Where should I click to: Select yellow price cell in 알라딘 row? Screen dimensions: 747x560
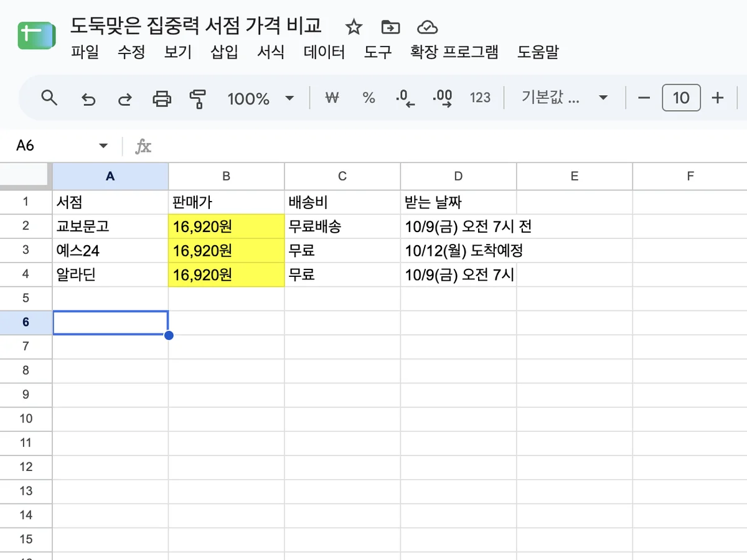[x=227, y=274]
